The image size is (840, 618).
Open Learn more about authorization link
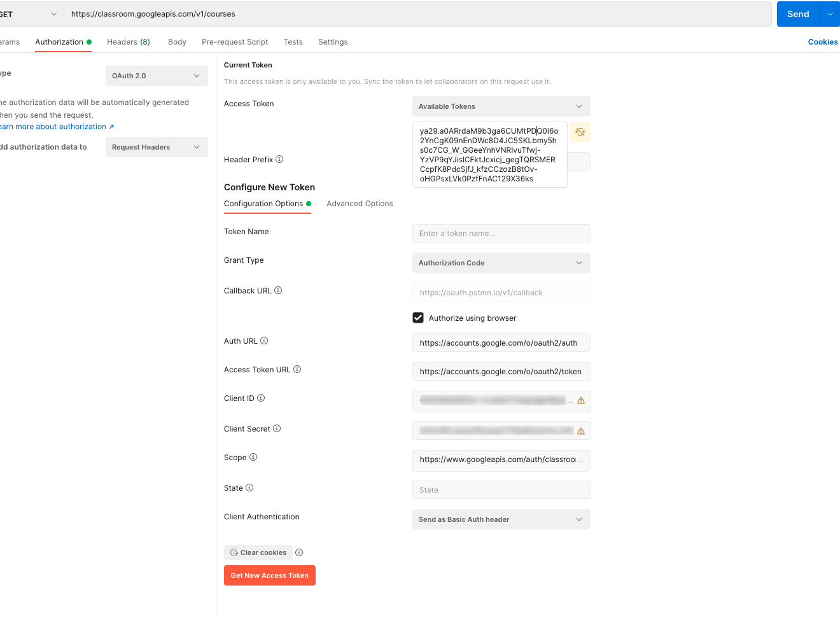click(x=57, y=127)
